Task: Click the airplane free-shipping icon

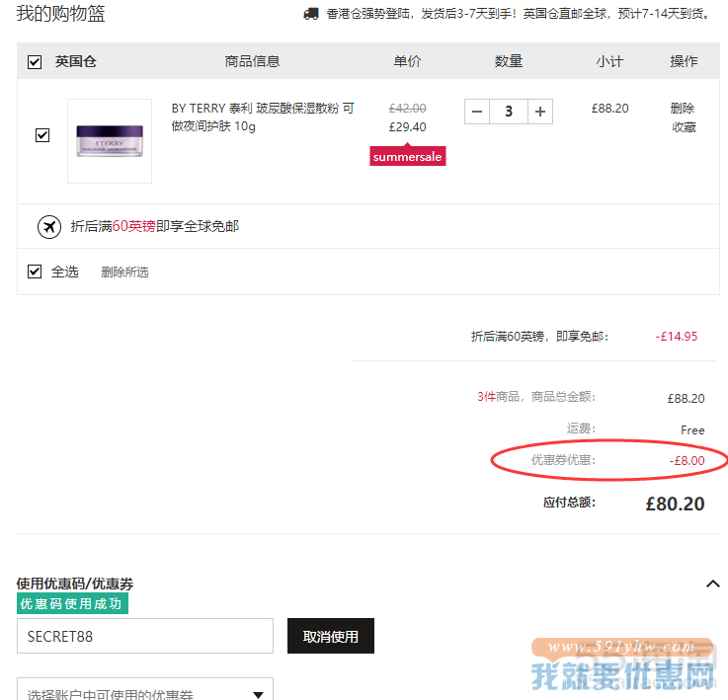Action: click(x=49, y=227)
